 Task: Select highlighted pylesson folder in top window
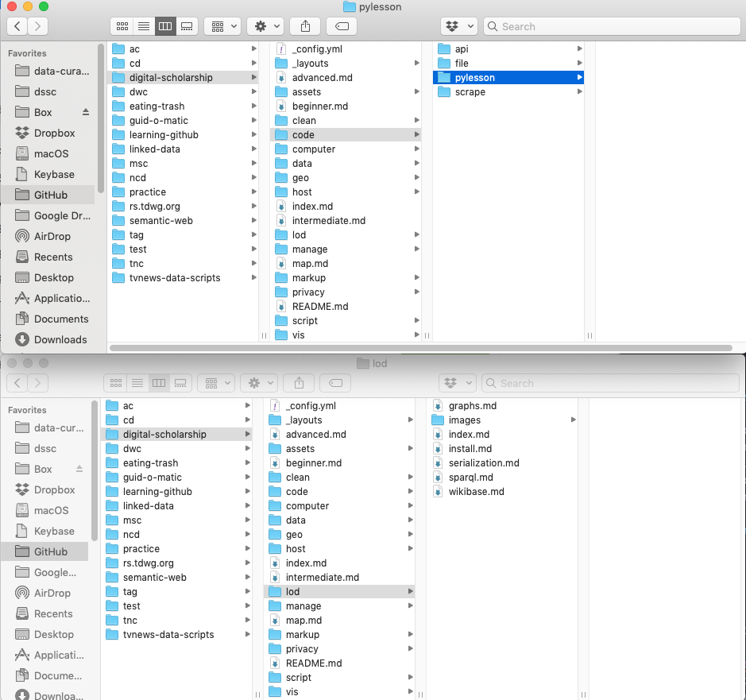tap(508, 78)
